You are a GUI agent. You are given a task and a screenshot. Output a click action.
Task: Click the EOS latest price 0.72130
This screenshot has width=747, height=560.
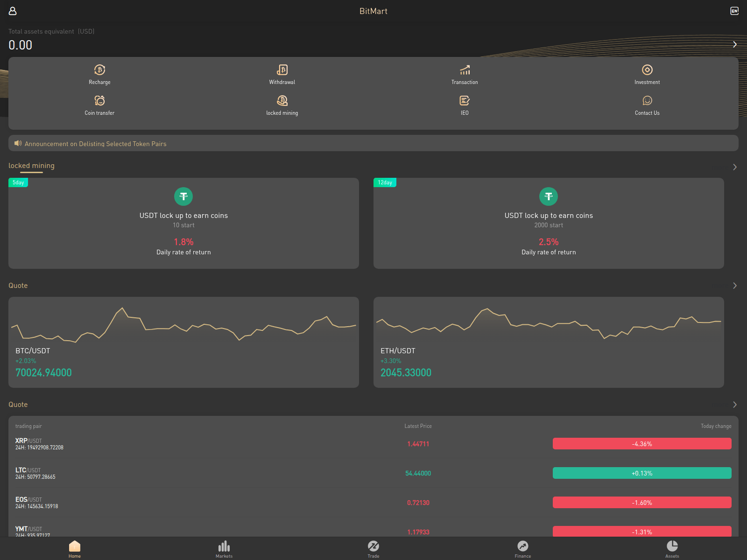(x=418, y=503)
